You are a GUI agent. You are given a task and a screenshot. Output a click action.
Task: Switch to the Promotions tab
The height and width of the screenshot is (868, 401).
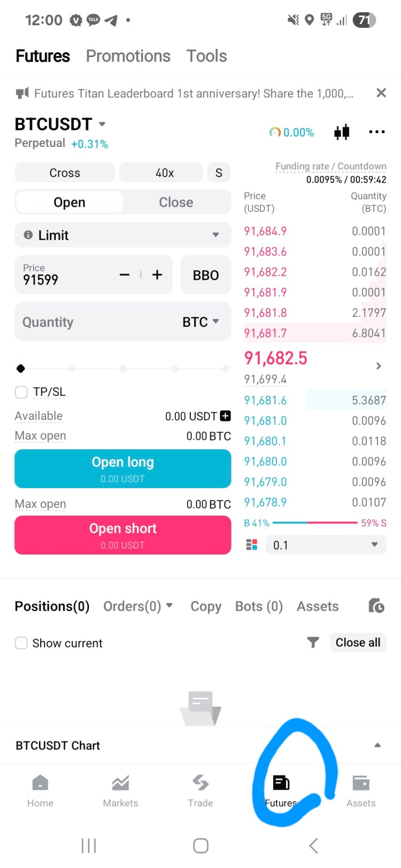pos(128,56)
